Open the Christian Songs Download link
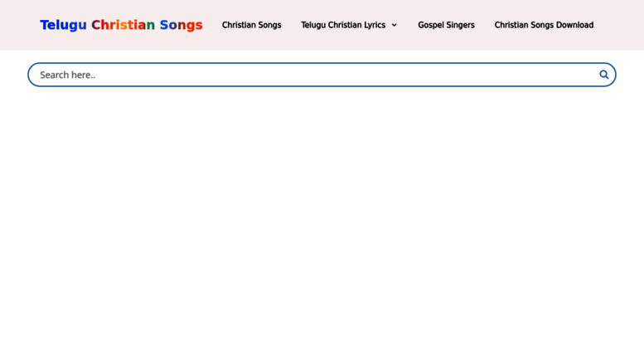The height and width of the screenshot is (351, 644). click(x=544, y=25)
